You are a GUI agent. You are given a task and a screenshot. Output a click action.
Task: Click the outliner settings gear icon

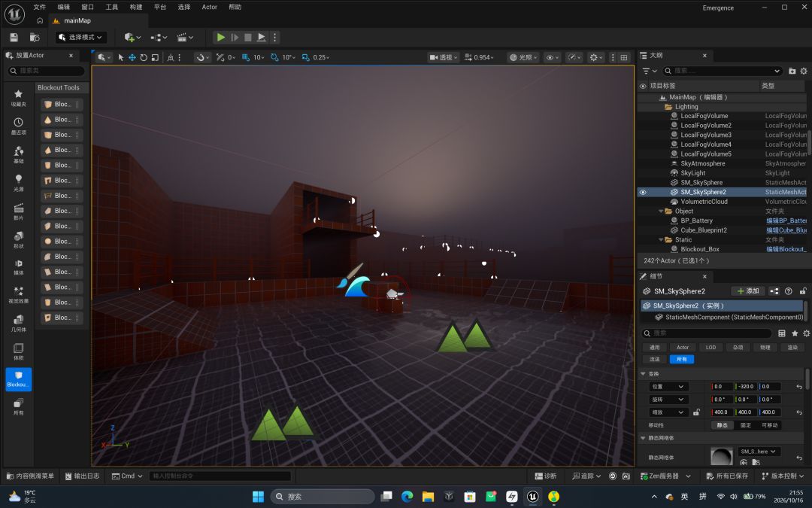click(804, 71)
